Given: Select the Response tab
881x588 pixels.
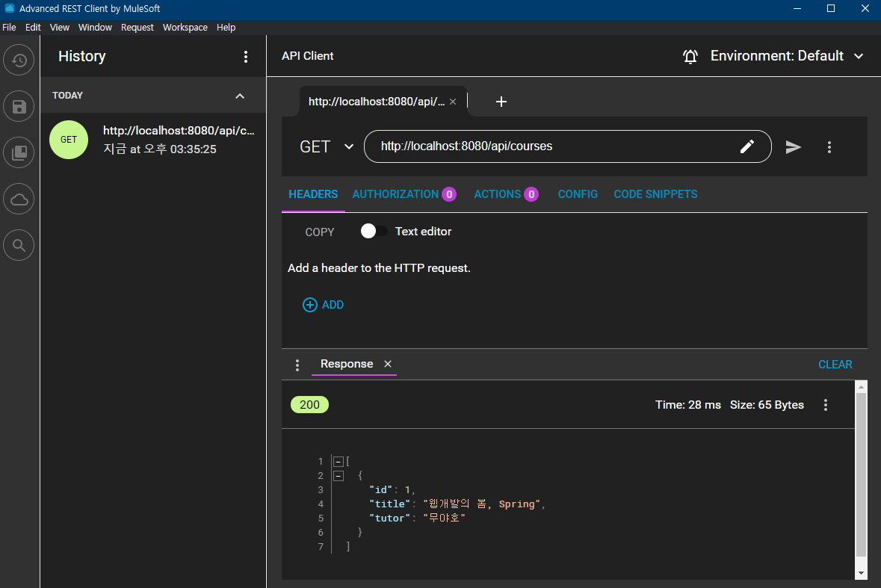Looking at the screenshot, I should point(347,364).
